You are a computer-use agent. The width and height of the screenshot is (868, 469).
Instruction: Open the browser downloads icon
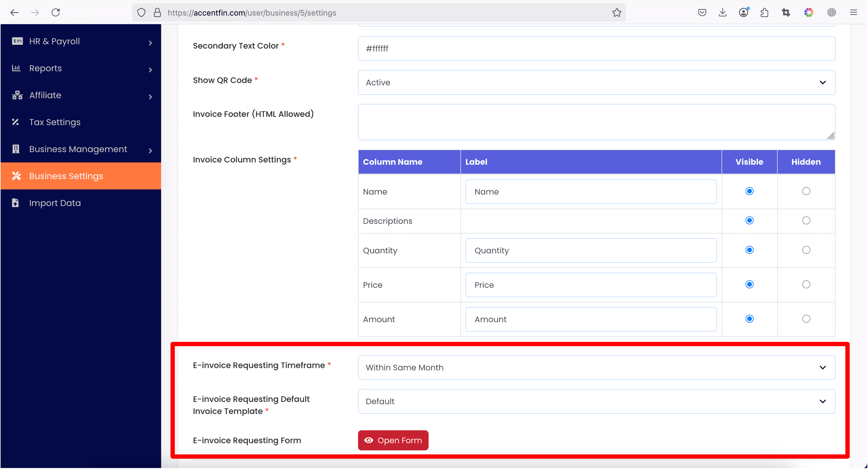(x=722, y=12)
